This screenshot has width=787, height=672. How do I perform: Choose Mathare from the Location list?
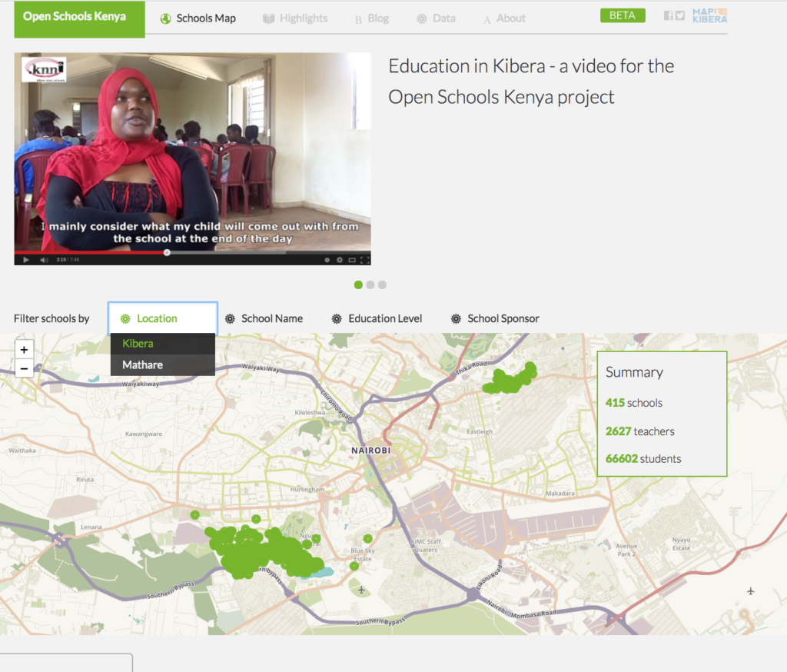[163, 365]
